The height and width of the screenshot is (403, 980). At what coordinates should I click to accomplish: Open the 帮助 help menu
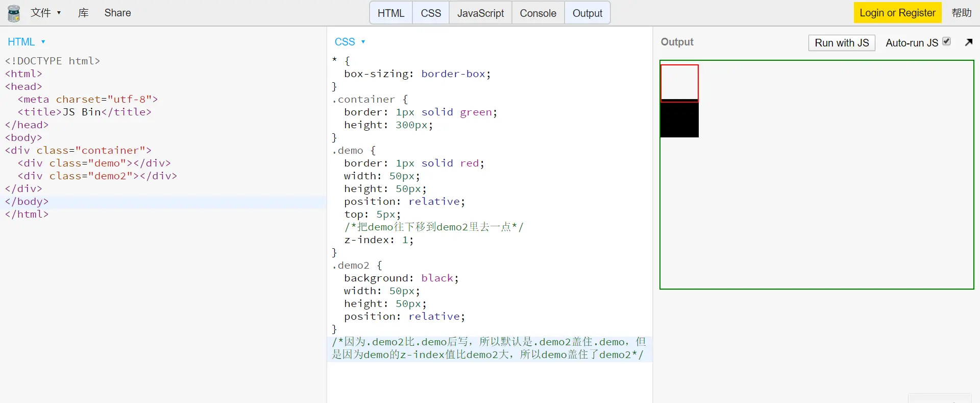point(962,13)
